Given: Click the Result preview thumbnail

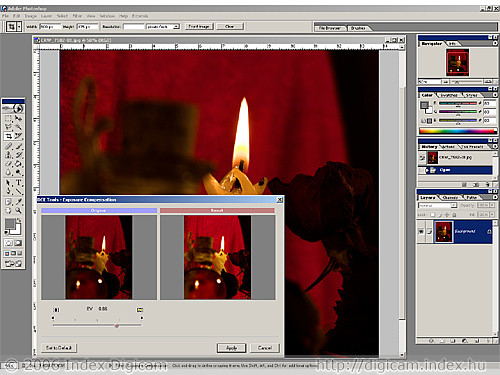Looking at the screenshot, I should 217,257.
